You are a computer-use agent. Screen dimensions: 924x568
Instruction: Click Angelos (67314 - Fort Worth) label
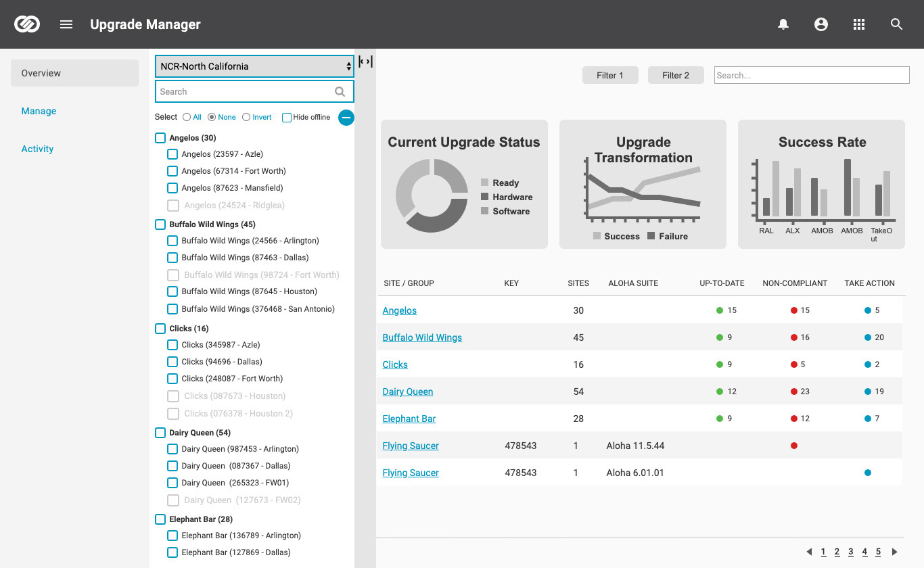click(x=233, y=171)
